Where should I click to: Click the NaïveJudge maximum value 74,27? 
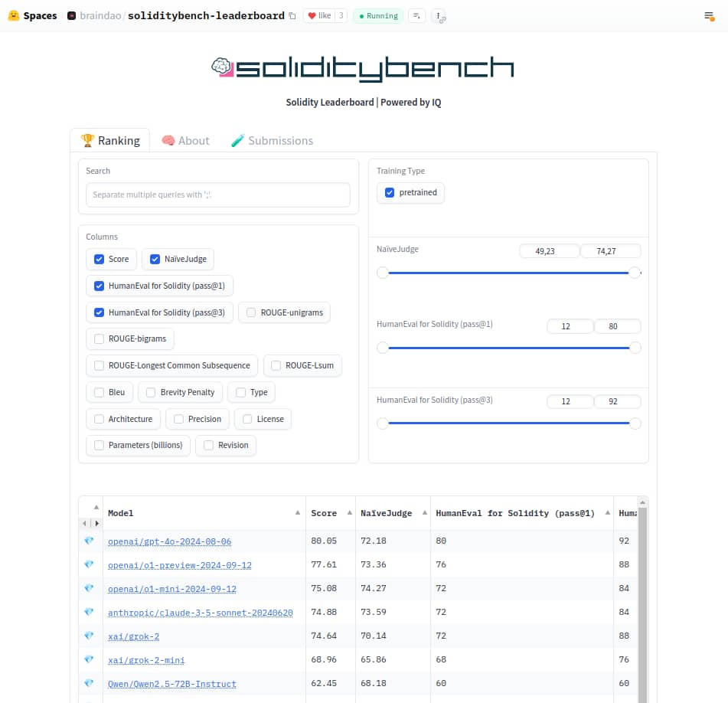[611, 251]
